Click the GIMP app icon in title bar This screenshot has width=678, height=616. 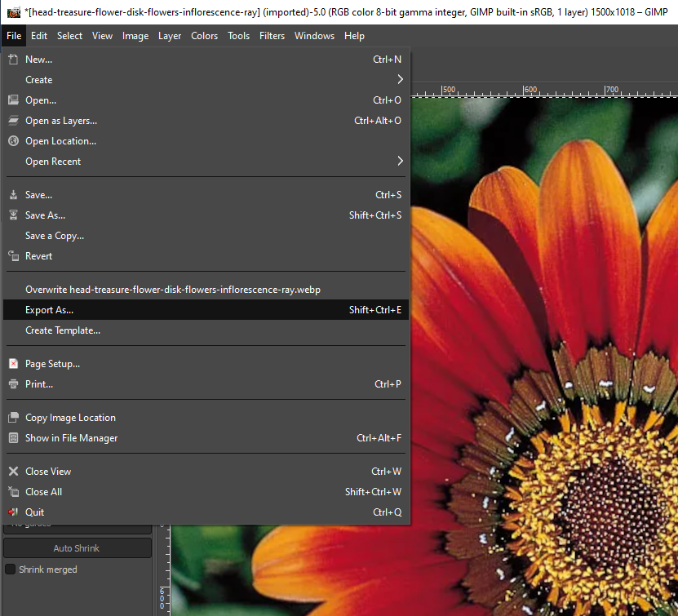point(14,12)
